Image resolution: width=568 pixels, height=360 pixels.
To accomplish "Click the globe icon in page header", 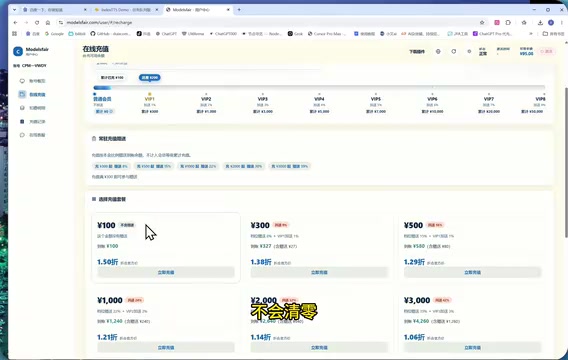I will pyautogui.click(x=438, y=52).
